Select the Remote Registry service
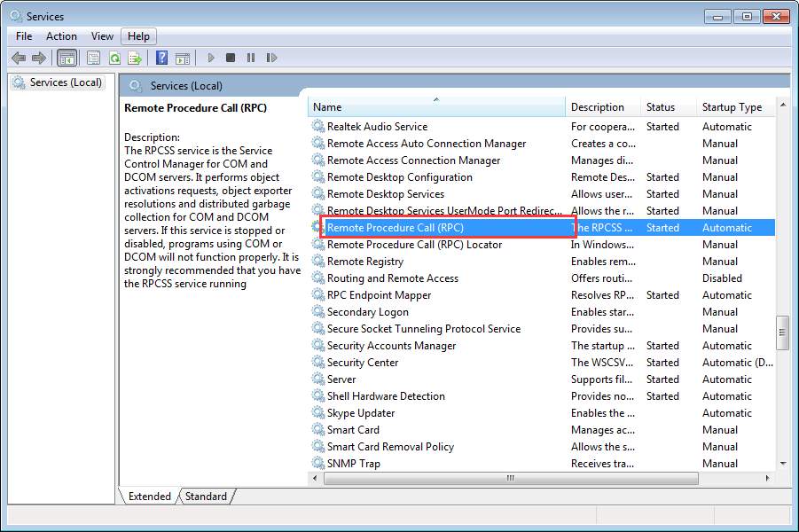 (368, 261)
